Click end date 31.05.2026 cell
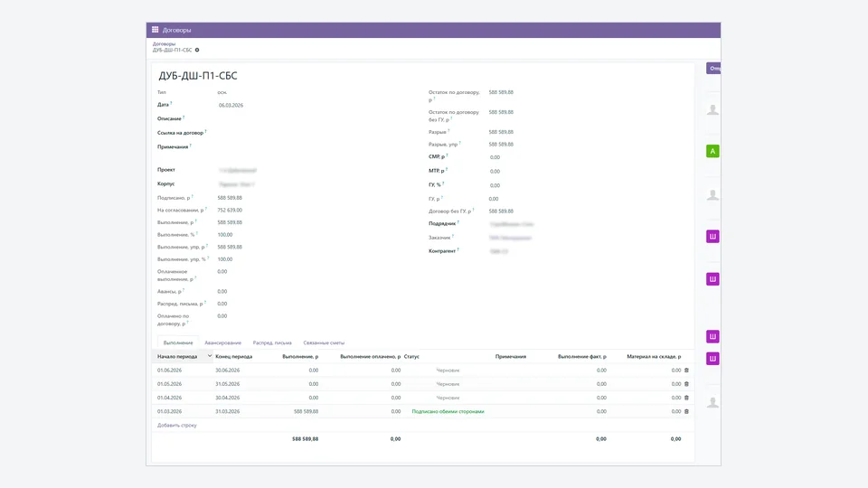Viewport: 868px width, 488px height. click(x=228, y=384)
